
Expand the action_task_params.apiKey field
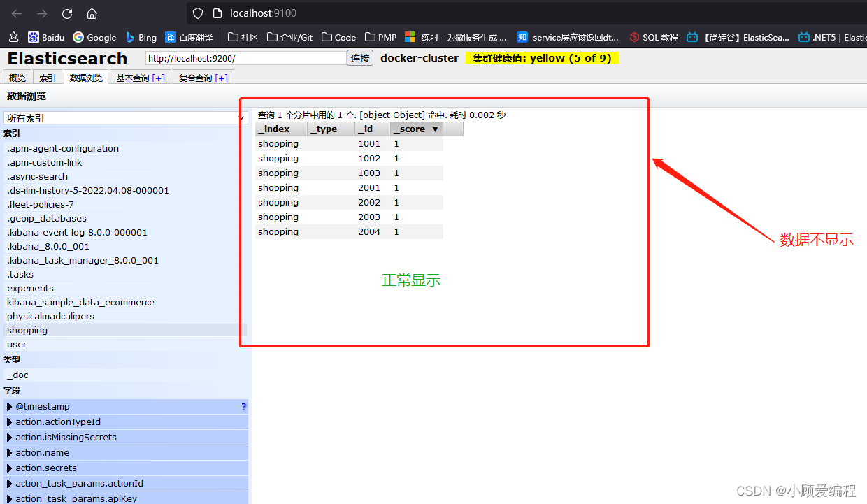tap(10, 498)
